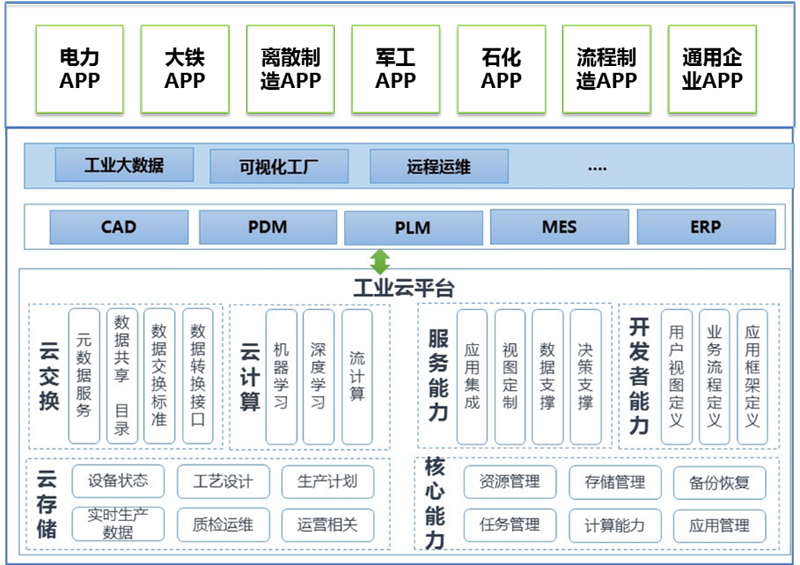Click the 通用企业APP box
Viewport: 800px width, 565px height.
712,67
